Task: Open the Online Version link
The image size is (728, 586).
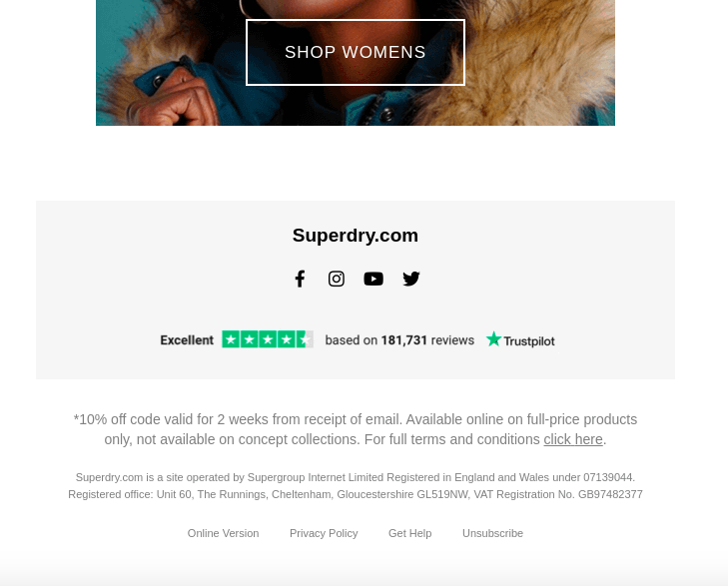Action: [x=223, y=533]
